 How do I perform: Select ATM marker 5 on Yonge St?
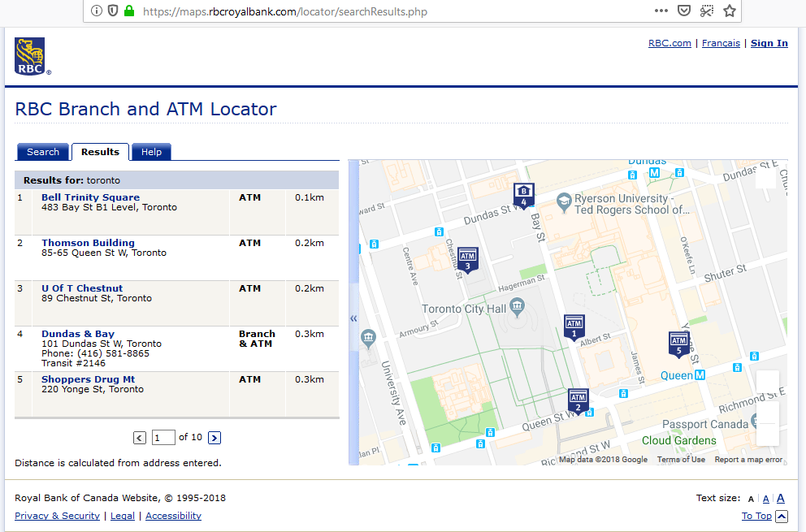coord(679,344)
